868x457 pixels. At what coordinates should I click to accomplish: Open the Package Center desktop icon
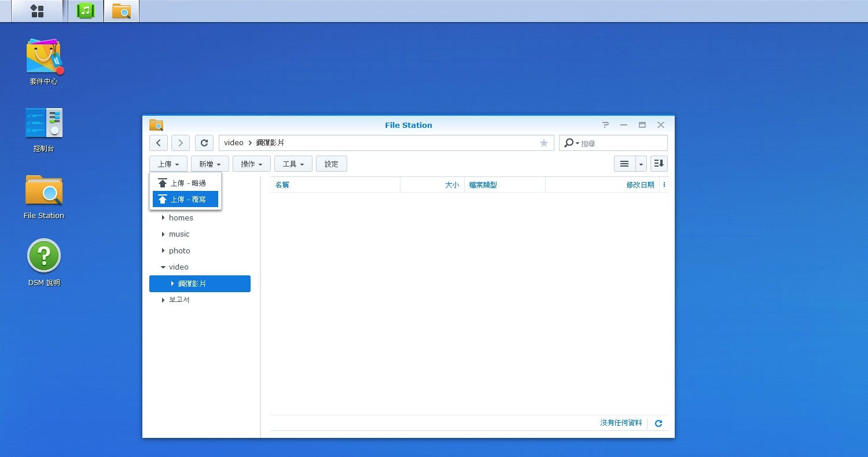coord(44,57)
